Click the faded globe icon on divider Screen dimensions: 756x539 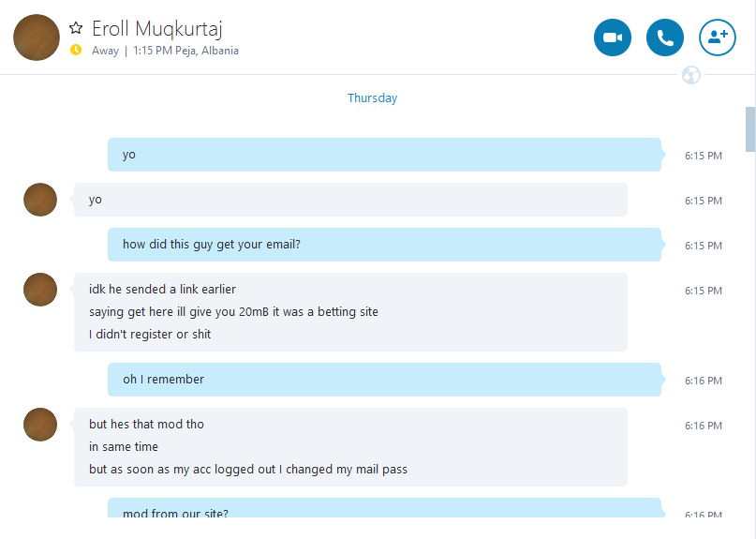pyautogui.click(x=691, y=75)
